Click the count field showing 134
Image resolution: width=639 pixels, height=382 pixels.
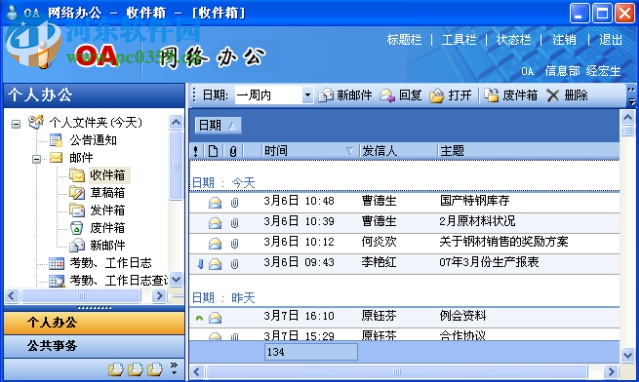(311, 352)
